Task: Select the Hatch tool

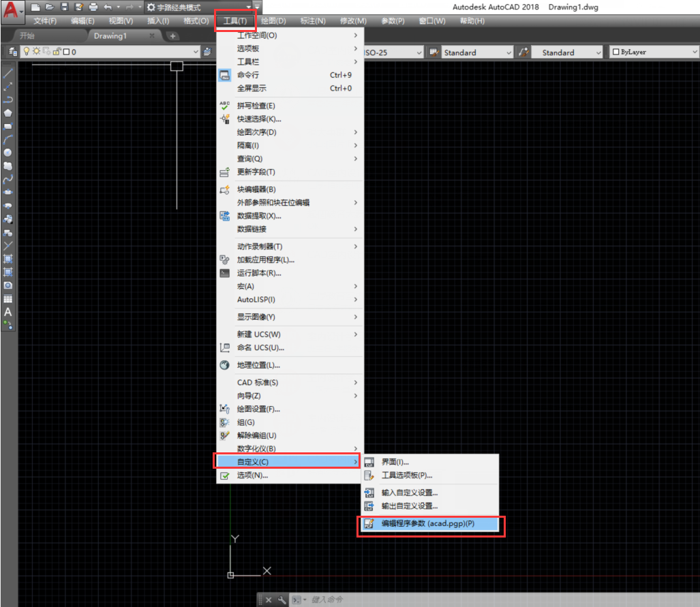Action: (x=8, y=259)
